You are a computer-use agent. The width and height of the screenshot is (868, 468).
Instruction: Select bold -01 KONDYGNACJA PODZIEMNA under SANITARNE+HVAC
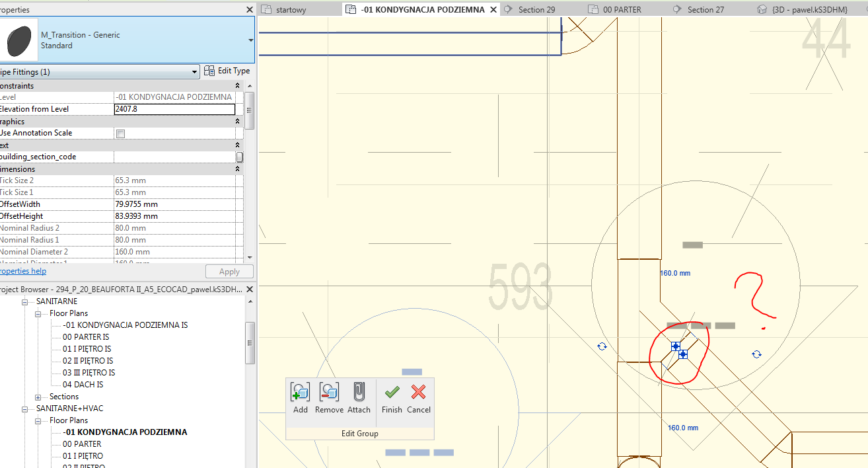(125, 432)
